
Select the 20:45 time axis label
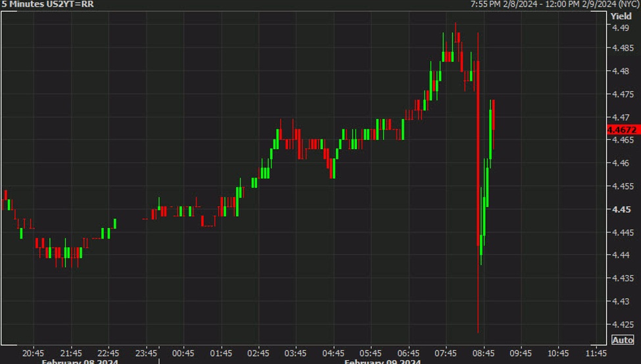point(33,352)
